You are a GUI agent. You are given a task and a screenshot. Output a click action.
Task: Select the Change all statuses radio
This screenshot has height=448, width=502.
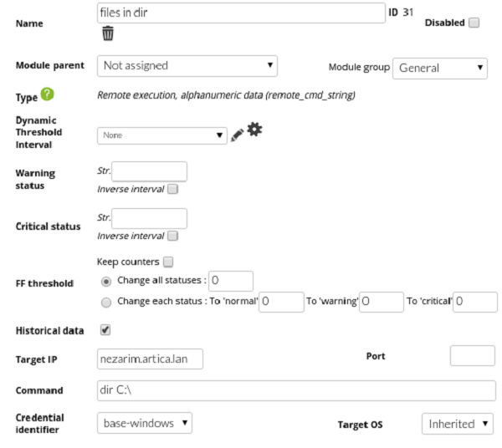[105, 281]
